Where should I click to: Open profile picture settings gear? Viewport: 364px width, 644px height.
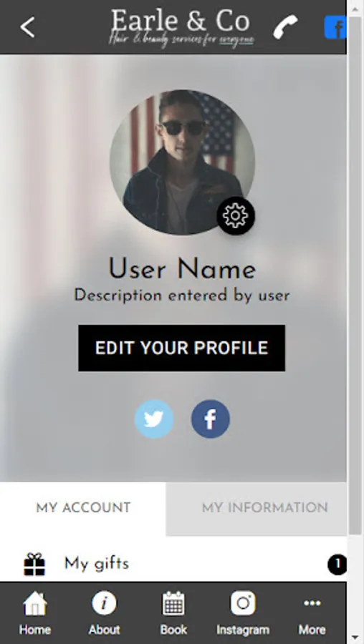236,215
